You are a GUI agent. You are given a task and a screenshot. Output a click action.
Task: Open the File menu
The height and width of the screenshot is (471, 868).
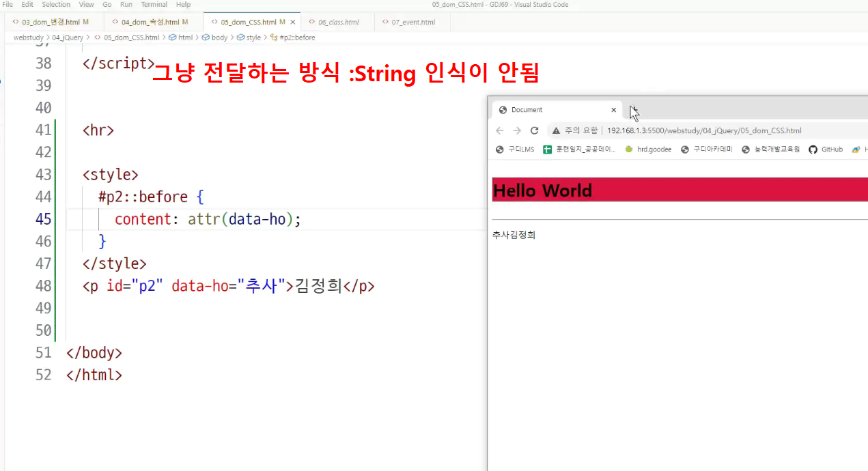pos(8,4)
